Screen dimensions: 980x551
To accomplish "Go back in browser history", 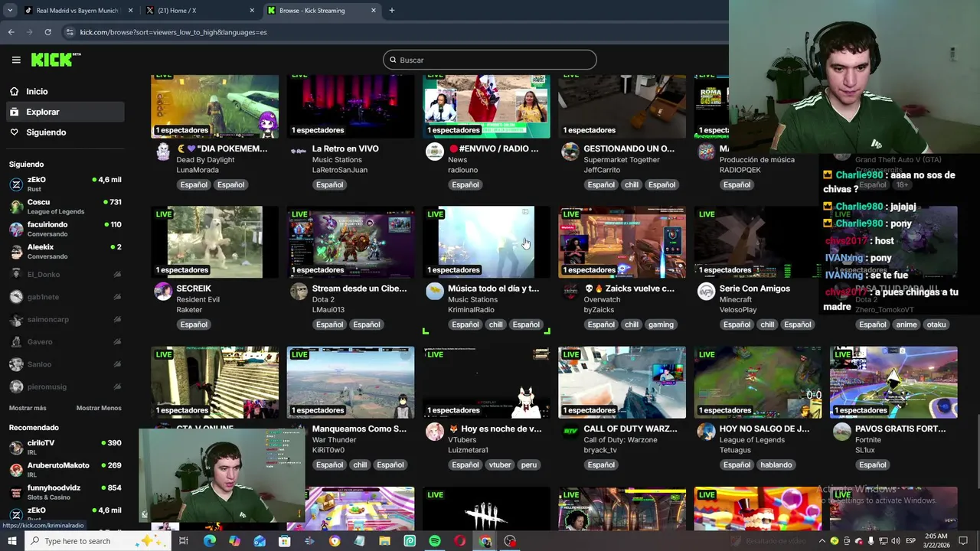I will point(11,32).
